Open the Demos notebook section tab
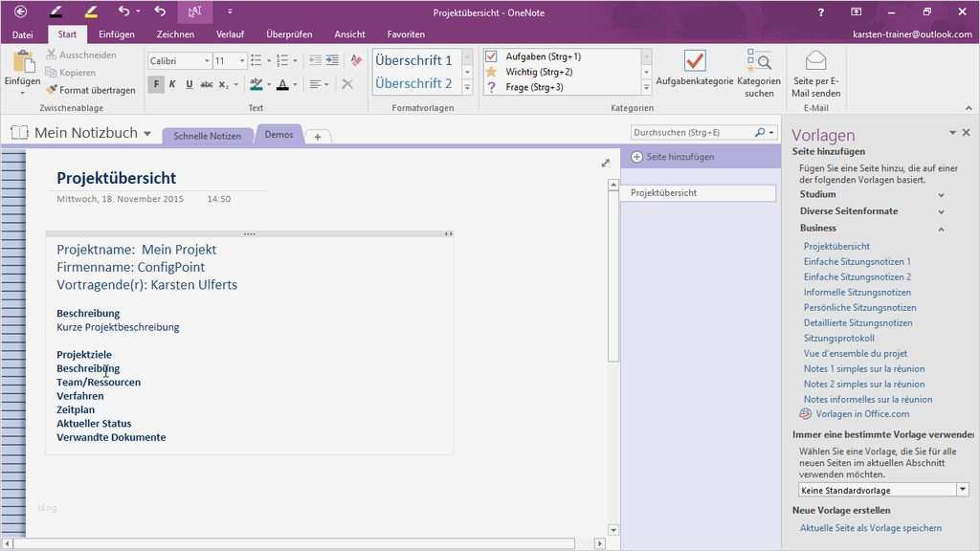 [278, 134]
